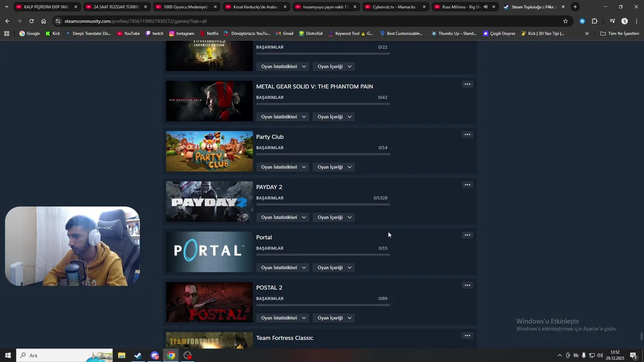Screen dimensions: 644x362
Task: Switch to the 24 SAAT RÜZGAR TÜRBİN tab
Action: click(116, 7)
